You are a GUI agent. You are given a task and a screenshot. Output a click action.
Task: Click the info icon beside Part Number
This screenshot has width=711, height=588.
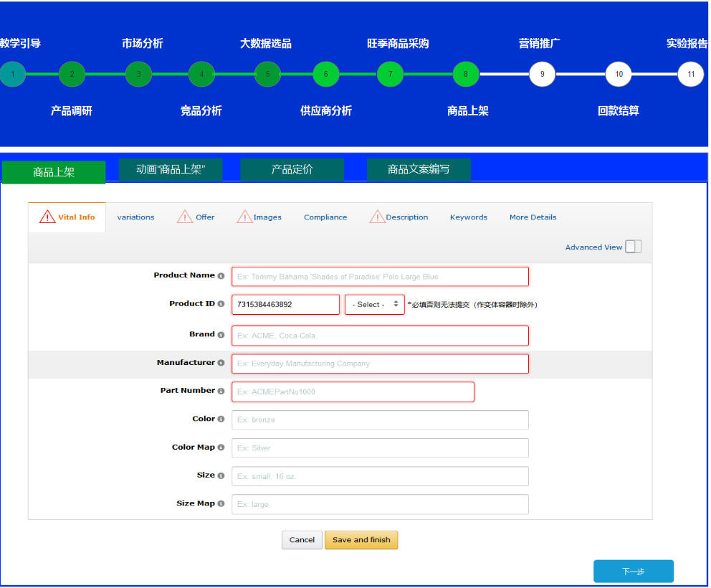221,392
